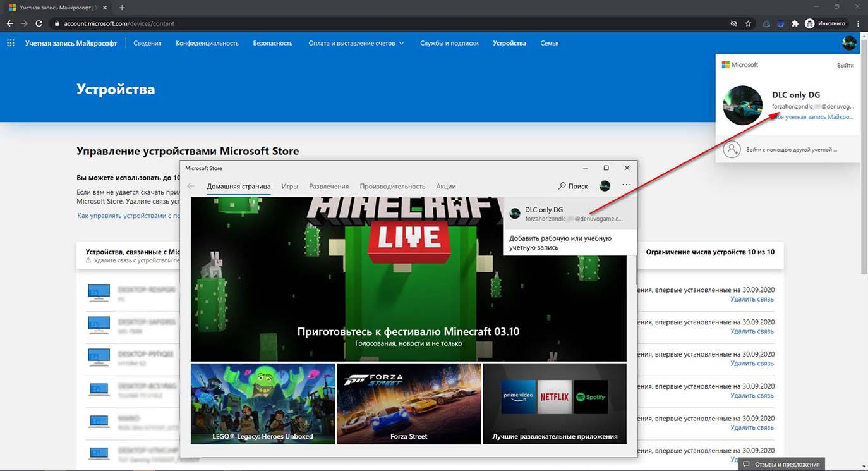The width and height of the screenshot is (868, 471).
Task: Open the Minecraft Live festival banner
Action: (x=408, y=279)
